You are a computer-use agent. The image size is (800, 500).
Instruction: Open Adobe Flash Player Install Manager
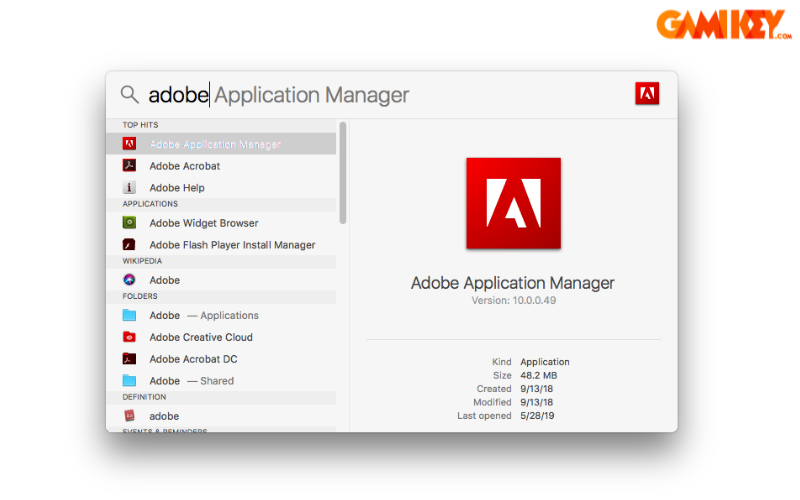221,244
